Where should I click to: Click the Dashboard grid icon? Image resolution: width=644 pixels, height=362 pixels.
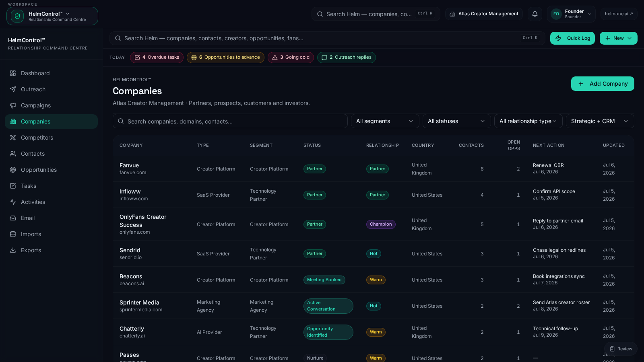tap(13, 73)
